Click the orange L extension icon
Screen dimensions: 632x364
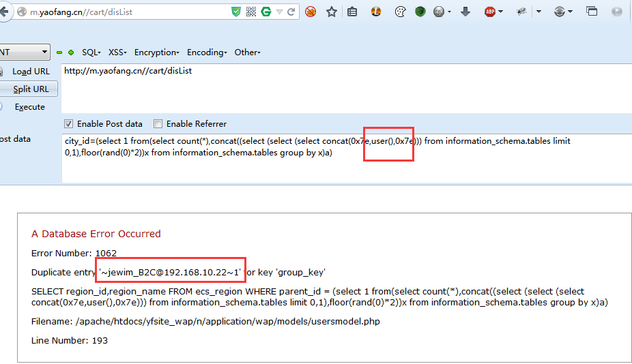(375, 12)
